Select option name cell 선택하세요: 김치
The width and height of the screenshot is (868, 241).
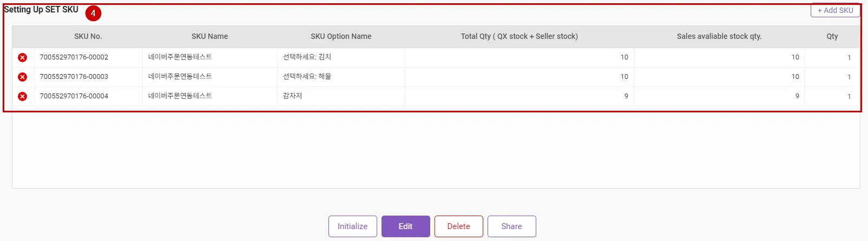click(307, 57)
